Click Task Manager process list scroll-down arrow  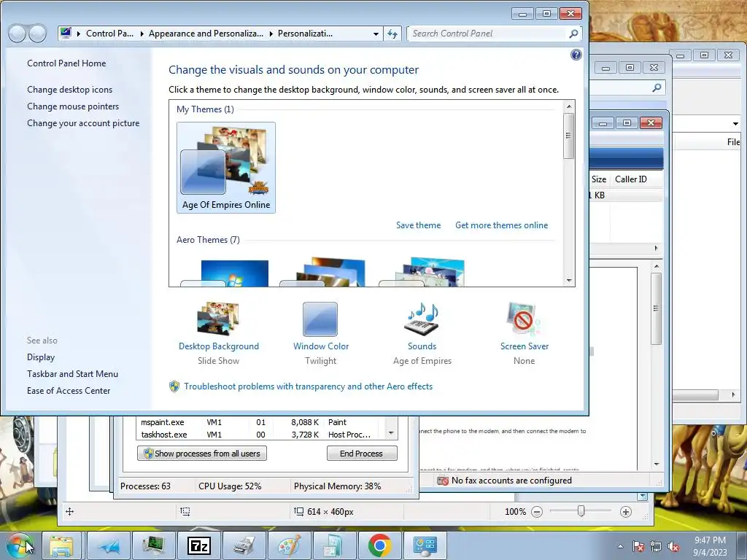tap(391, 433)
